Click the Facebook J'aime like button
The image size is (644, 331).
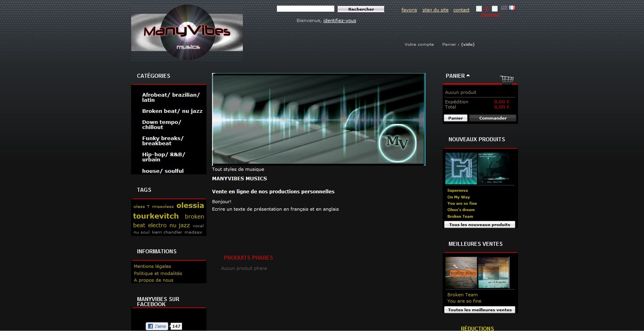(157, 326)
